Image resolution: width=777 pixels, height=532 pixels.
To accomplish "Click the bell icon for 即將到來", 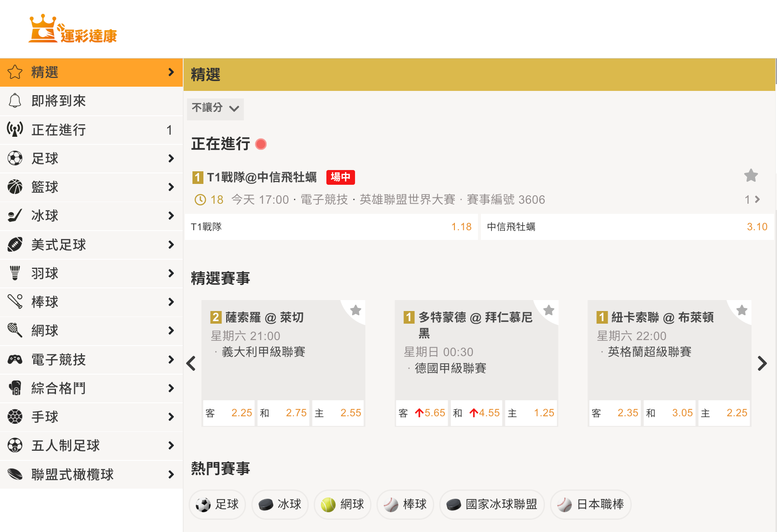I will [x=15, y=101].
